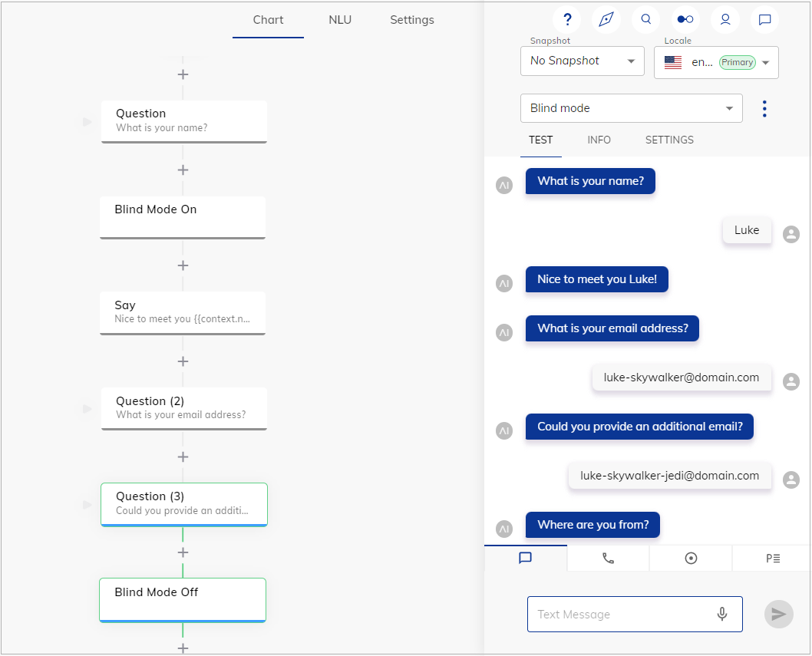Add node above the Question node
The image size is (812, 656).
(x=183, y=74)
